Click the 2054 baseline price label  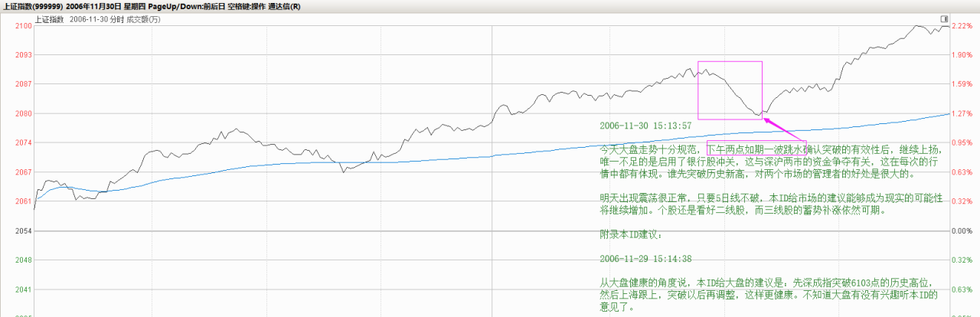click(x=23, y=231)
